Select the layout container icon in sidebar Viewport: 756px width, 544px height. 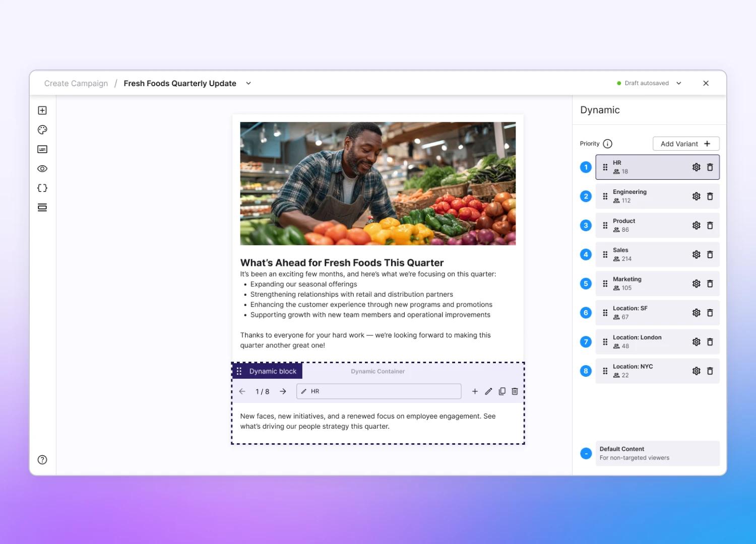(x=42, y=207)
